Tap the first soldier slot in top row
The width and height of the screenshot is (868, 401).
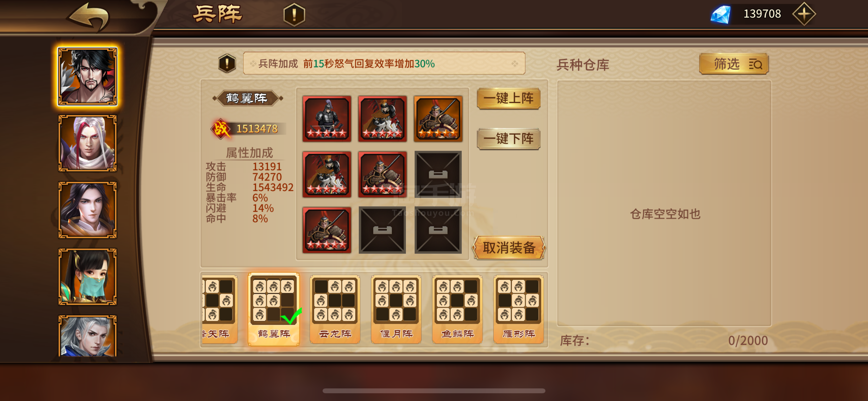pos(327,118)
